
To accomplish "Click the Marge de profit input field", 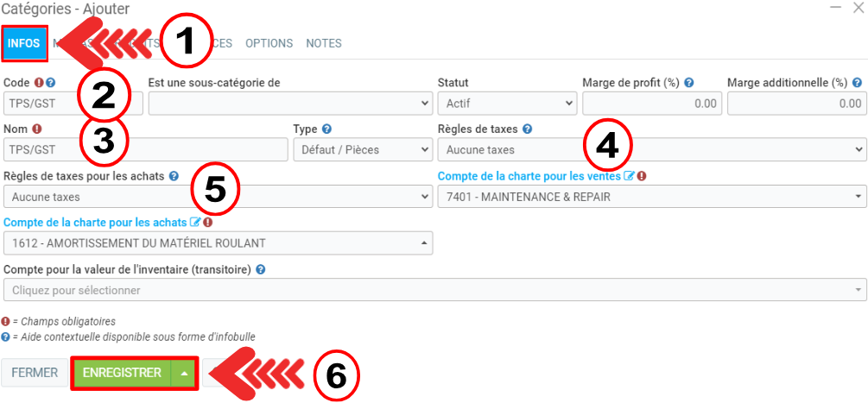I will [651, 104].
